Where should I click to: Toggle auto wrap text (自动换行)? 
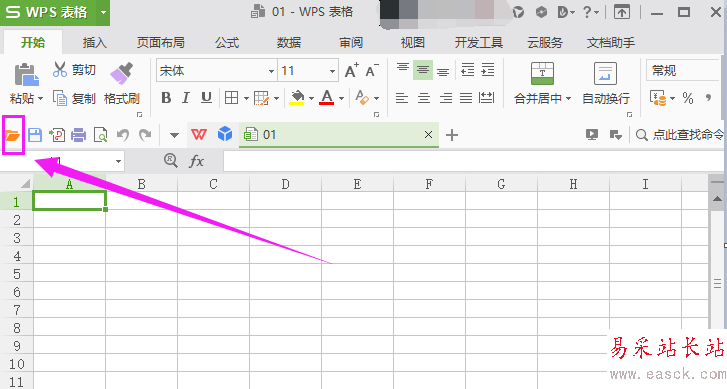tap(606, 84)
